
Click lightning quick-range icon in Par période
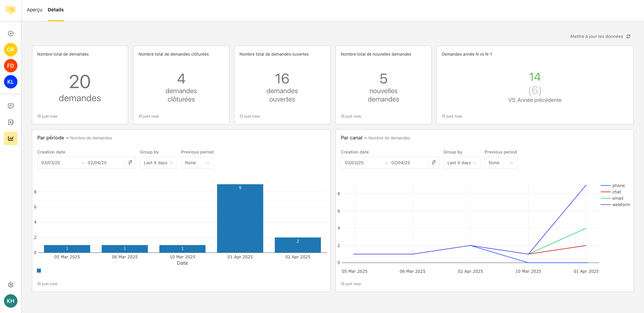[x=130, y=163]
